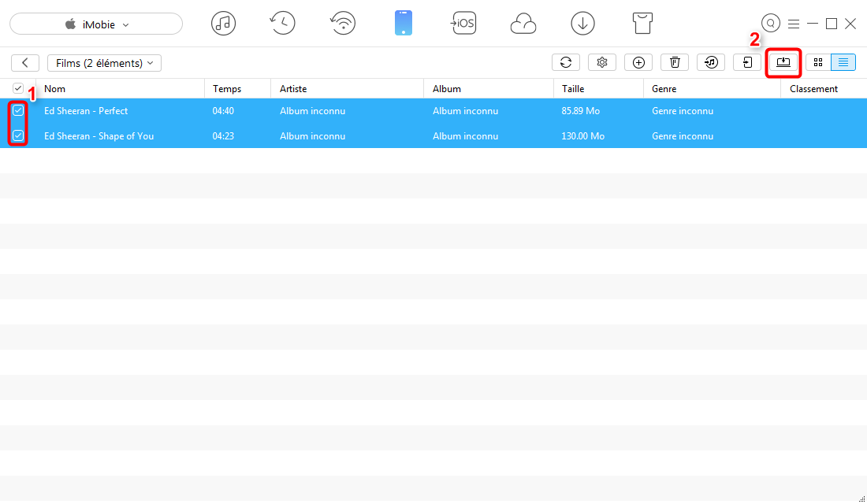Expand the Films (2 éléments) dropdown

click(105, 63)
